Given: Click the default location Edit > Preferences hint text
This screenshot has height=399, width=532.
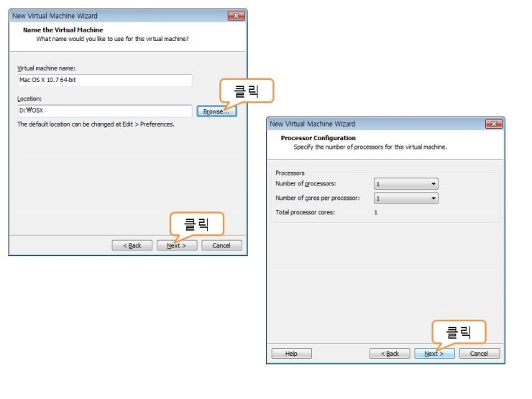Looking at the screenshot, I should click(x=96, y=124).
